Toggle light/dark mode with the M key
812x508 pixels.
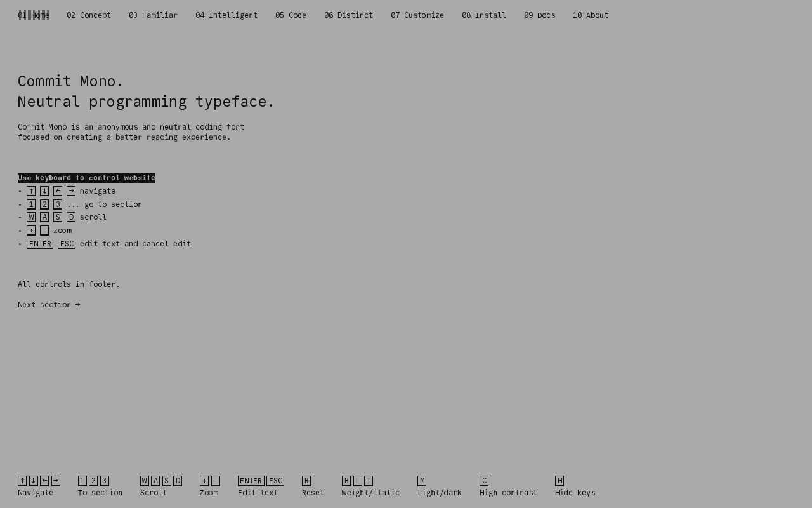421,480
